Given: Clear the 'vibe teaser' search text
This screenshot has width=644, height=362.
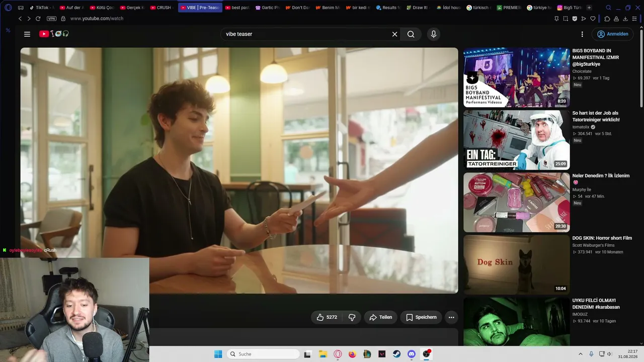Looking at the screenshot, I should click(x=395, y=34).
